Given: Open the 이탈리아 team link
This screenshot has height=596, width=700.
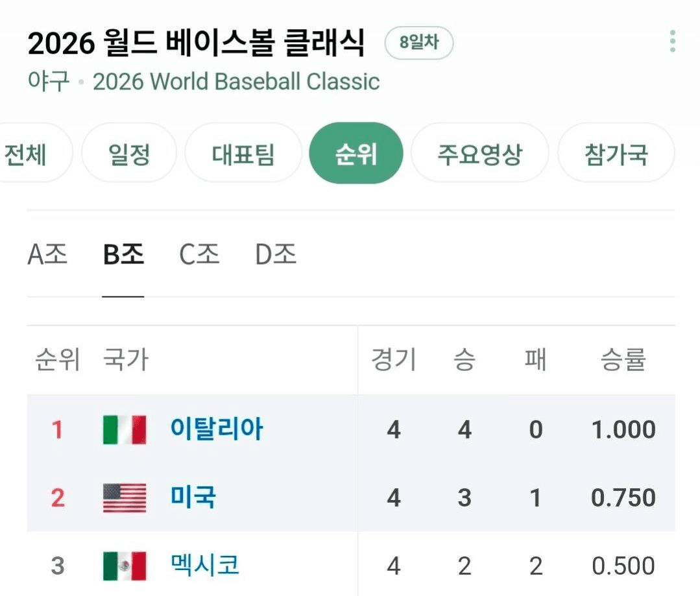Looking at the screenshot, I should tap(217, 429).
